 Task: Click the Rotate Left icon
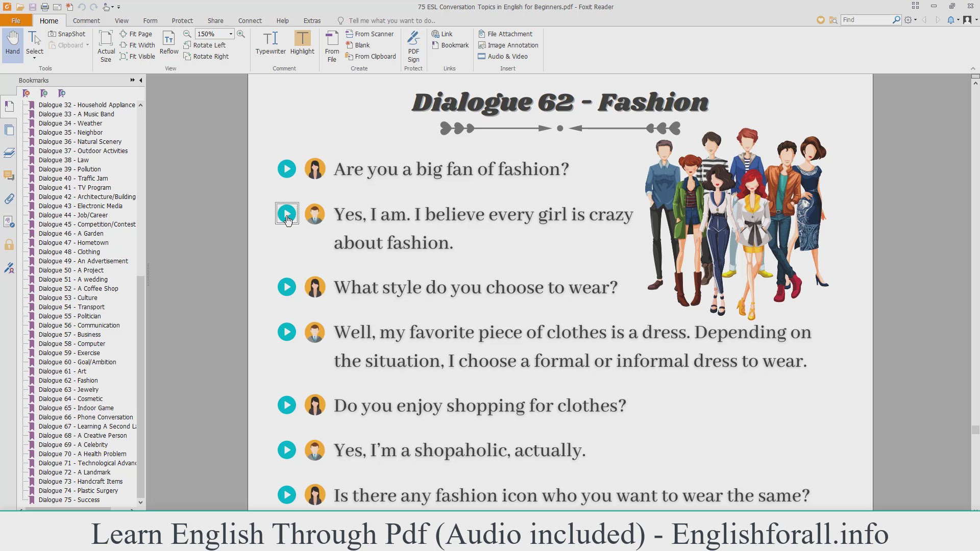[x=187, y=45]
